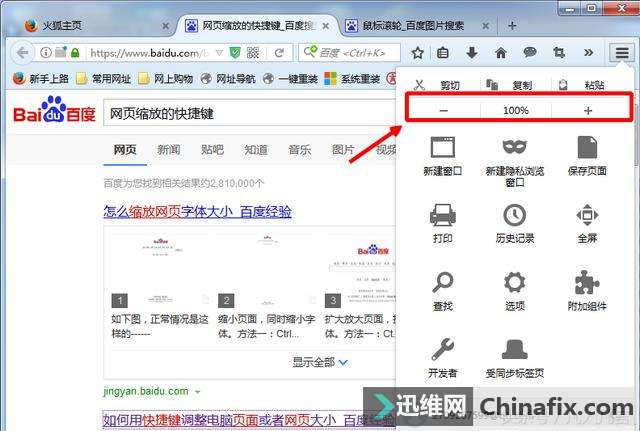Image resolution: width=640 pixels, height=431 pixels.
Task: Open the hamburger menu button
Action: coord(622,52)
